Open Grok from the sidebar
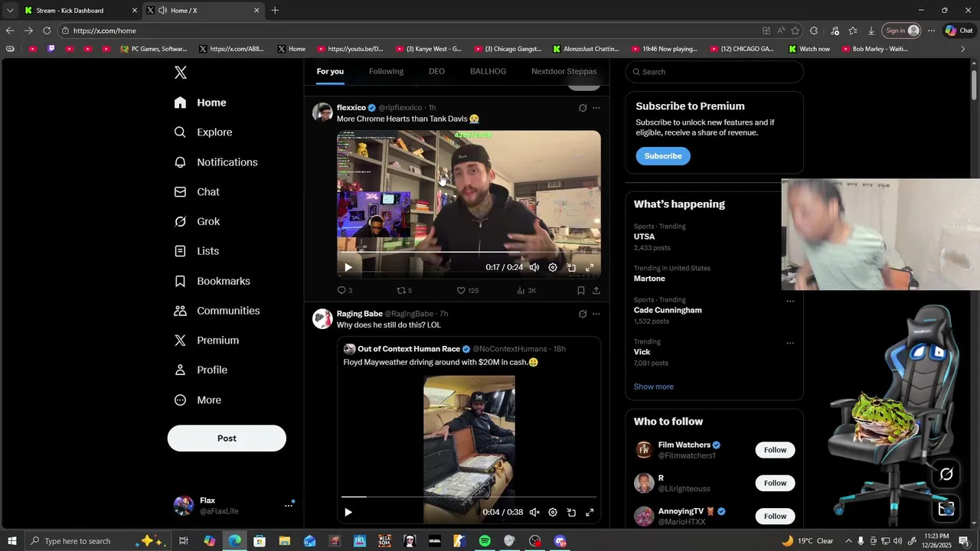 (x=197, y=221)
